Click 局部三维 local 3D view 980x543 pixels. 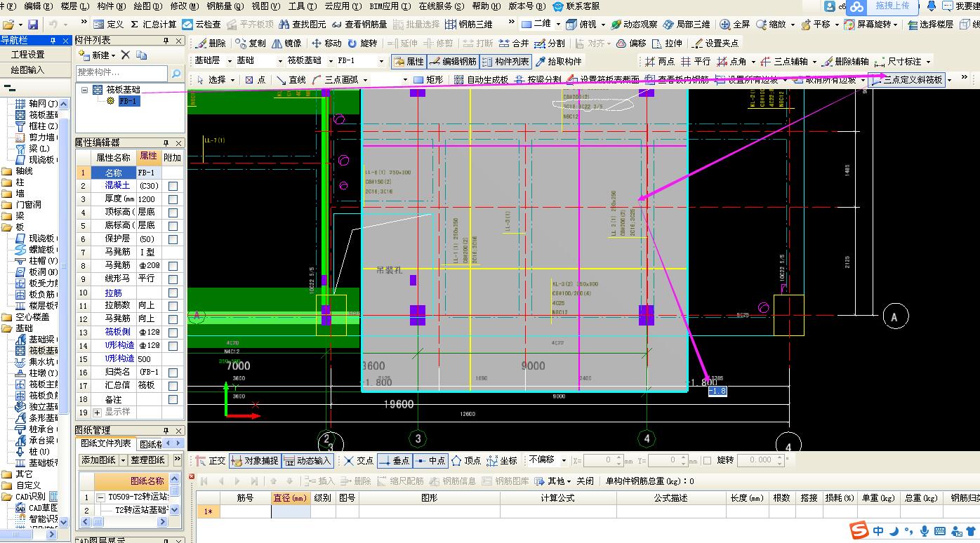click(x=687, y=24)
